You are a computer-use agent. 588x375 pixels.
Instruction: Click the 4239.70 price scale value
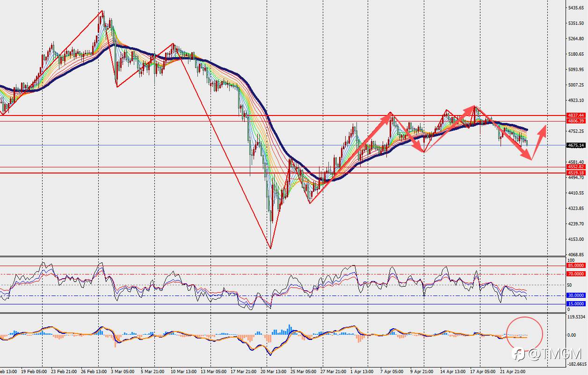click(x=576, y=224)
